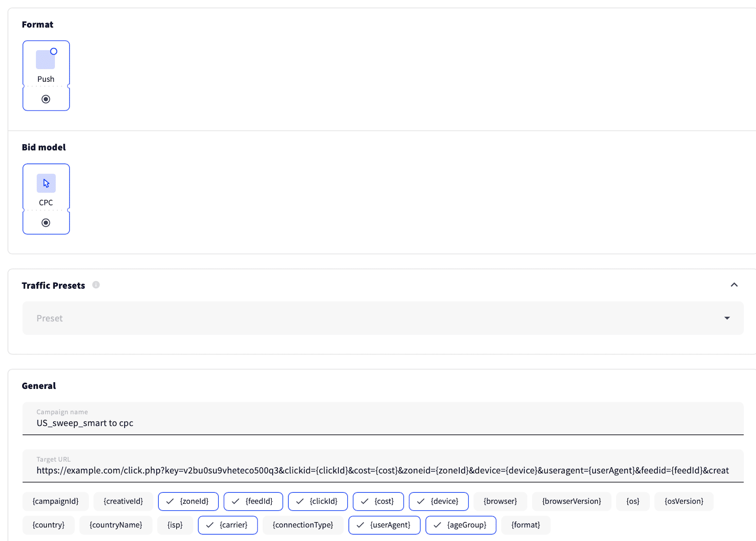Select the CPC bid model radio button
This screenshot has width=756, height=541.
(46, 223)
